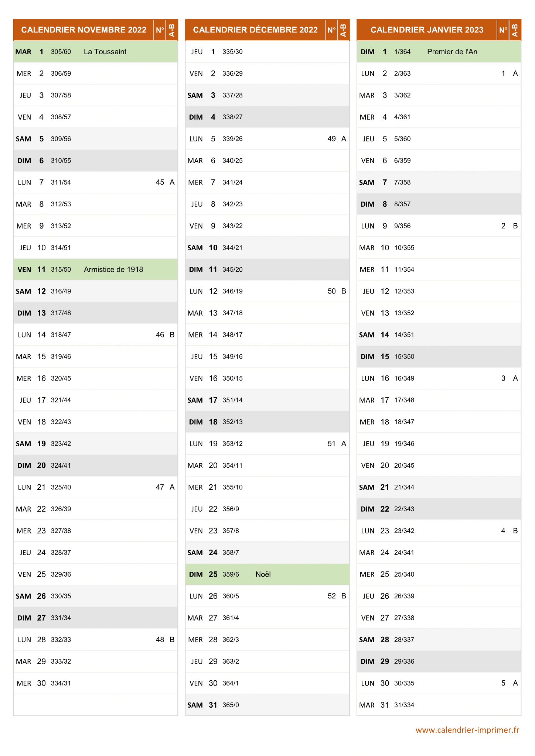
Task: Select Saturday December 31 row
Action: 267,705
